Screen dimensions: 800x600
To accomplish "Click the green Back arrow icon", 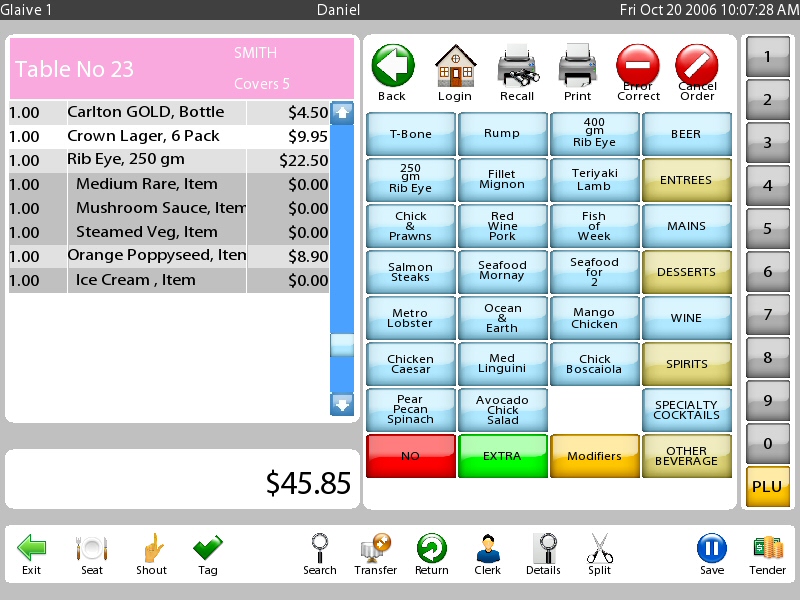I will (393, 65).
